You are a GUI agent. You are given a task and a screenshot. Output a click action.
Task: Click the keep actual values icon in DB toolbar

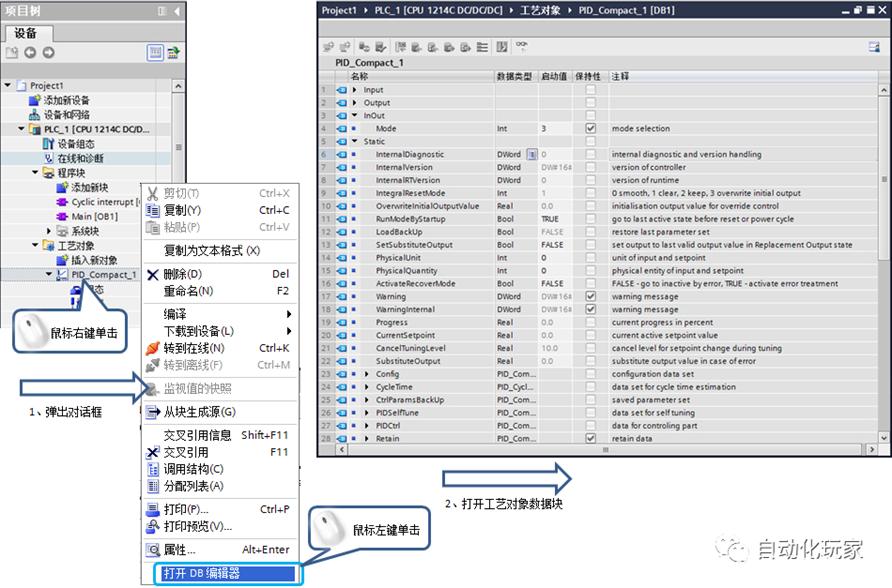[365, 47]
